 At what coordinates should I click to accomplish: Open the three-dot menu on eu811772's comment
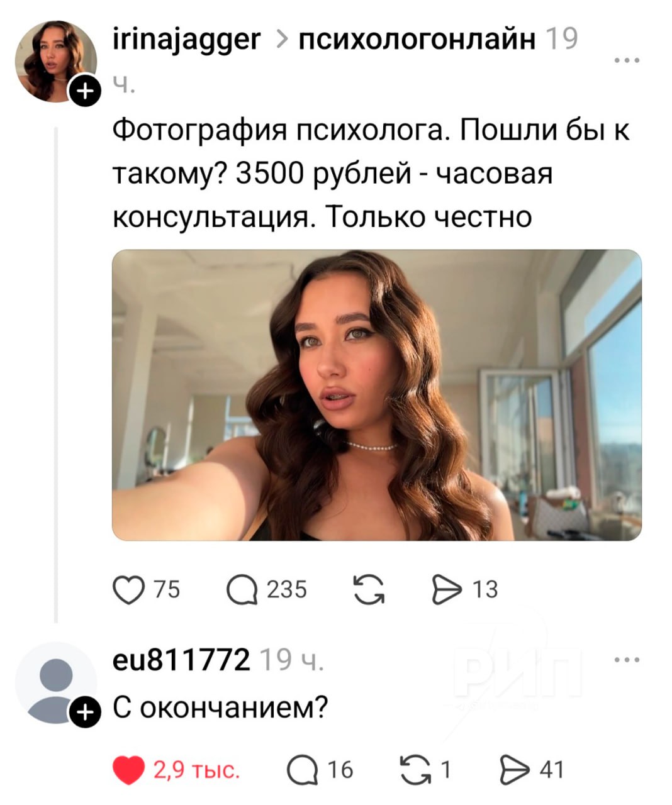627,660
